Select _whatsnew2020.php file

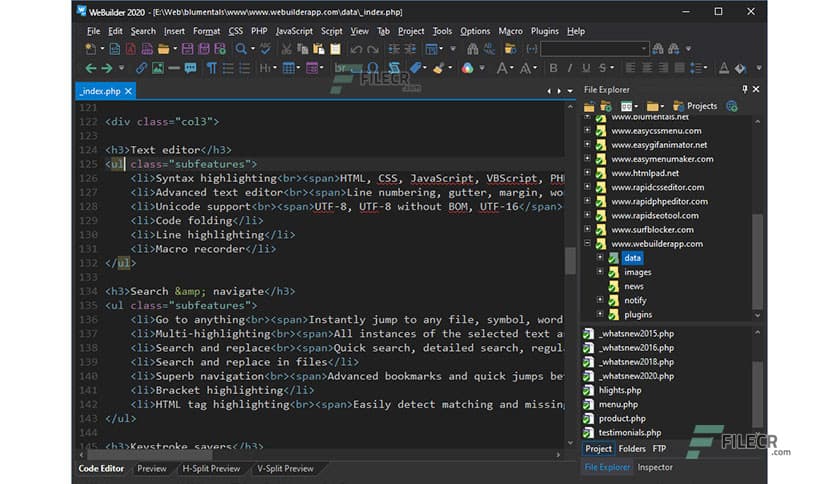(x=637, y=376)
